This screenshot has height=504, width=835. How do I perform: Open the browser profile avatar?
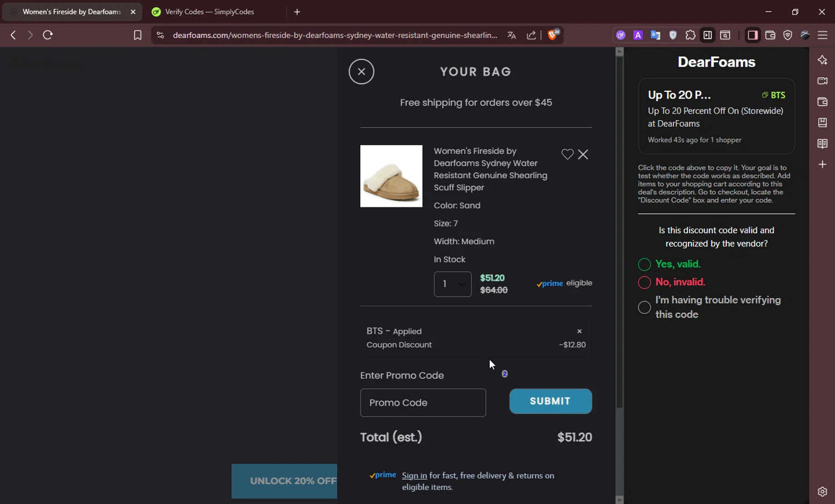[x=805, y=35]
